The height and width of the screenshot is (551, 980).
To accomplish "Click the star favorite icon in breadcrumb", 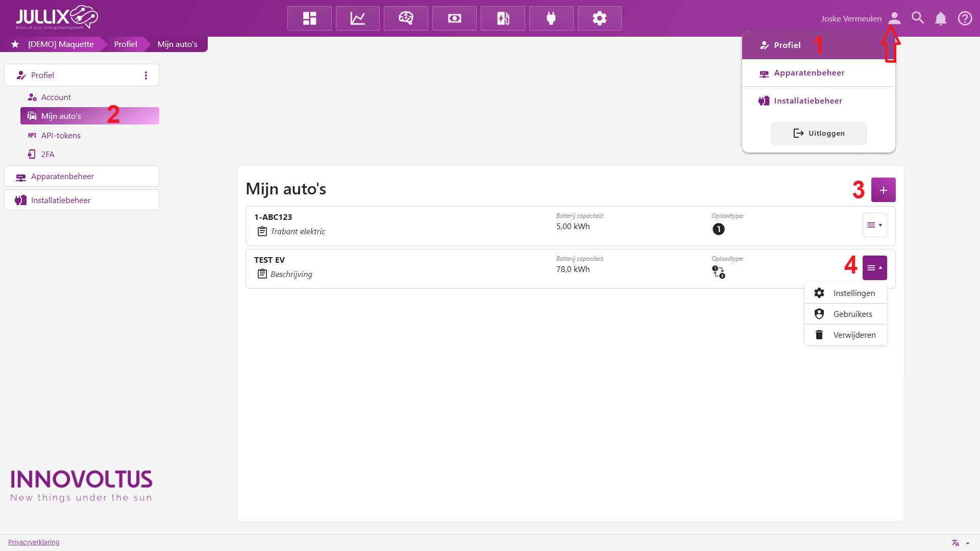I will click(15, 44).
